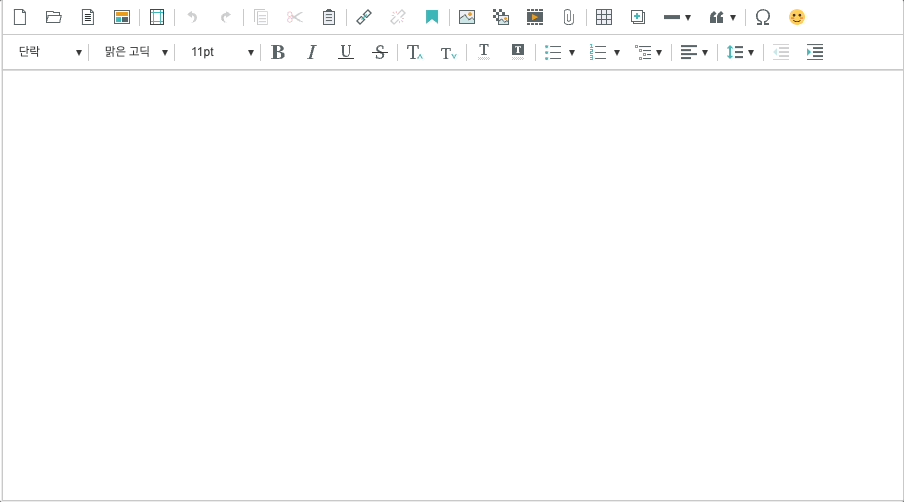The height and width of the screenshot is (502, 904).
Task: Click the Paste clipboard icon
Action: (328, 17)
